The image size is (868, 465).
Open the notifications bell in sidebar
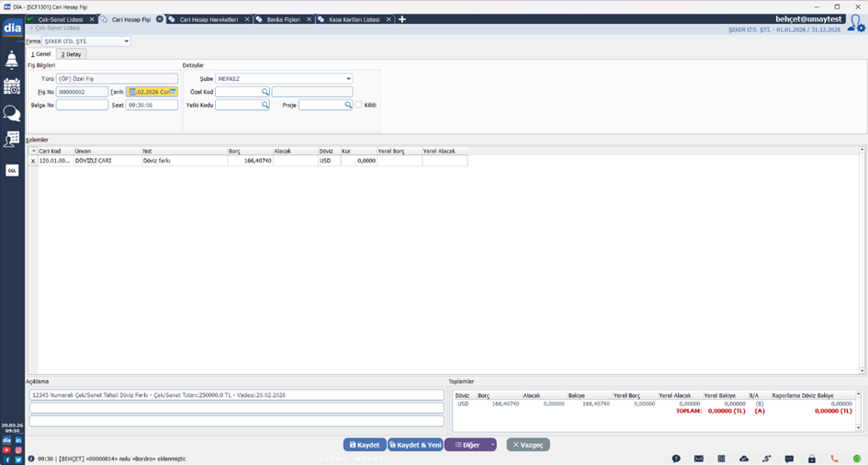coord(12,61)
